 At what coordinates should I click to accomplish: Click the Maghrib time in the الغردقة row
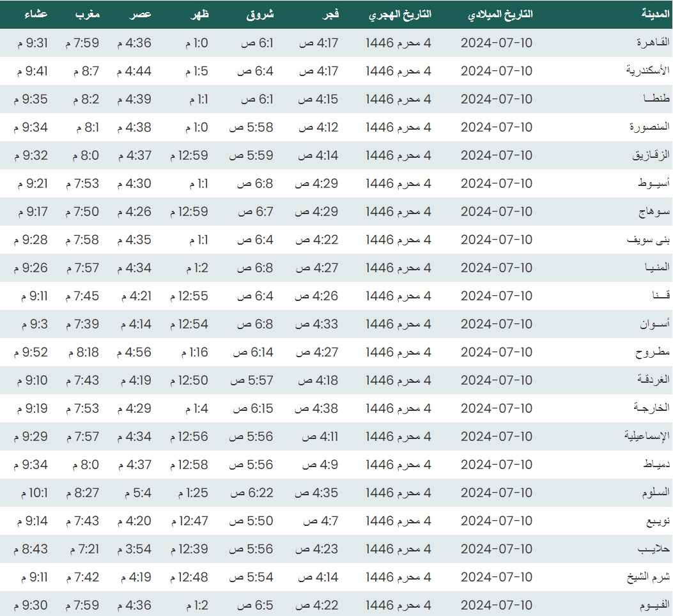pos(82,380)
